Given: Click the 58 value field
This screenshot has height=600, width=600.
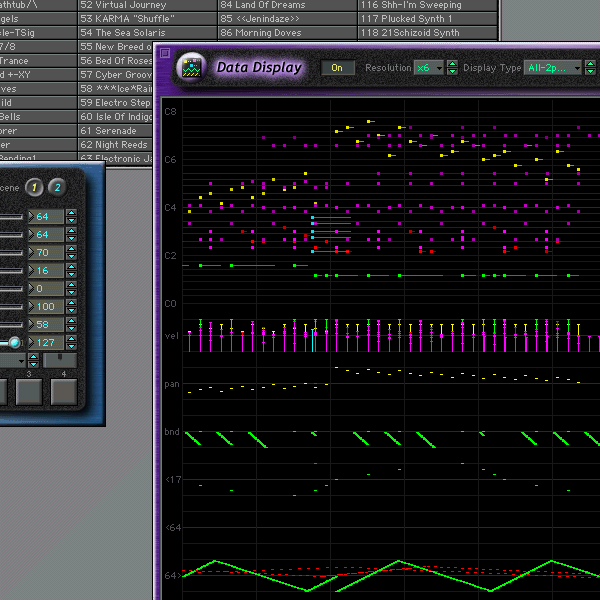Looking at the screenshot, I should tap(46, 324).
